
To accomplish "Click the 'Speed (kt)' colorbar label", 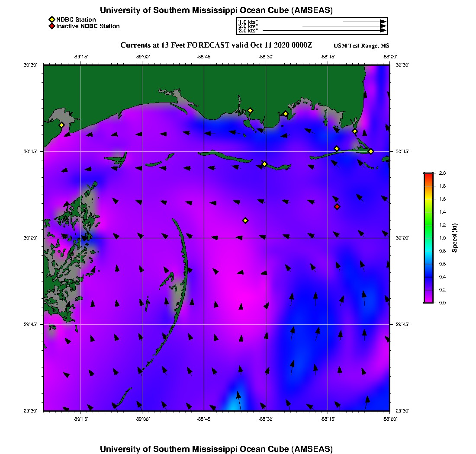I will point(454,238).
